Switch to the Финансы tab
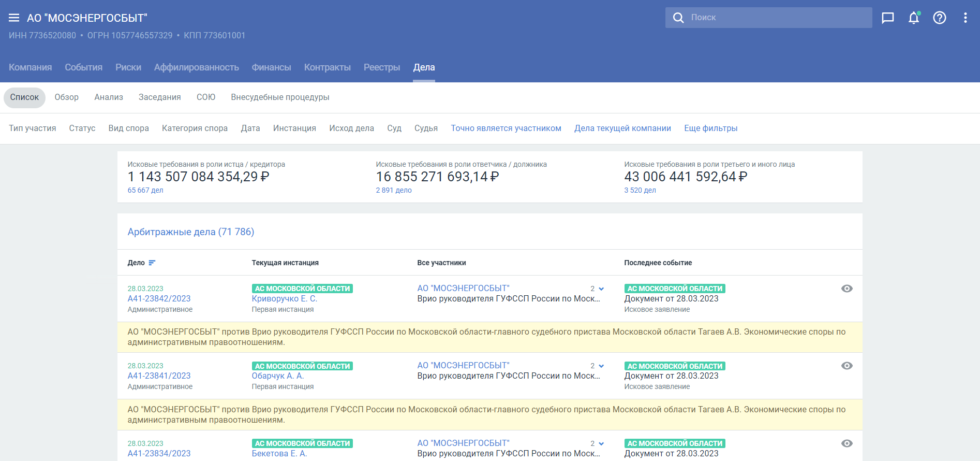This screenshot has height=461, width=980. pyautogui.click(x=272, y=67)
